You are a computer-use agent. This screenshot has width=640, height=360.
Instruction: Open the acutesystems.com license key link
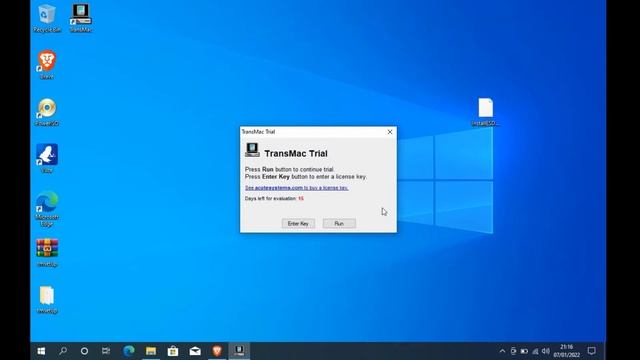click(296, 188)
